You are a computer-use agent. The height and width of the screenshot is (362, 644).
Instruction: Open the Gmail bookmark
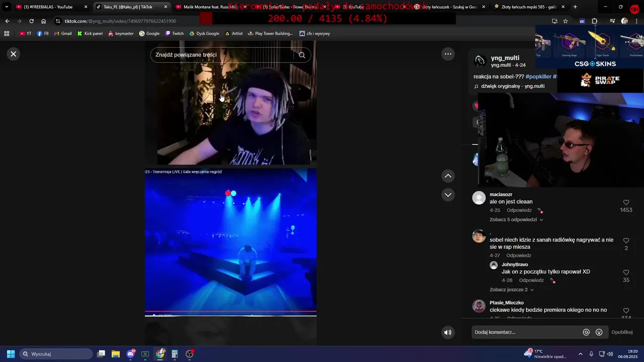point(63,33)
